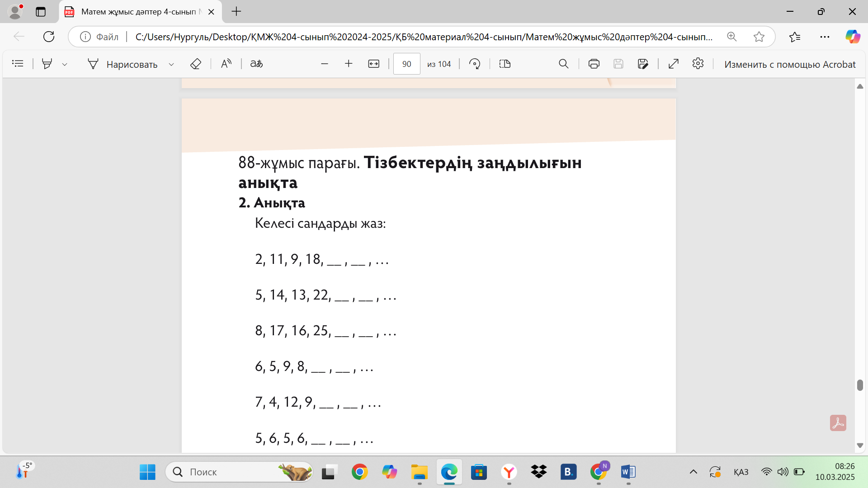Activate the read aloud icon
The height and width of the screenshot is (488, 868).
pos(226,64)
